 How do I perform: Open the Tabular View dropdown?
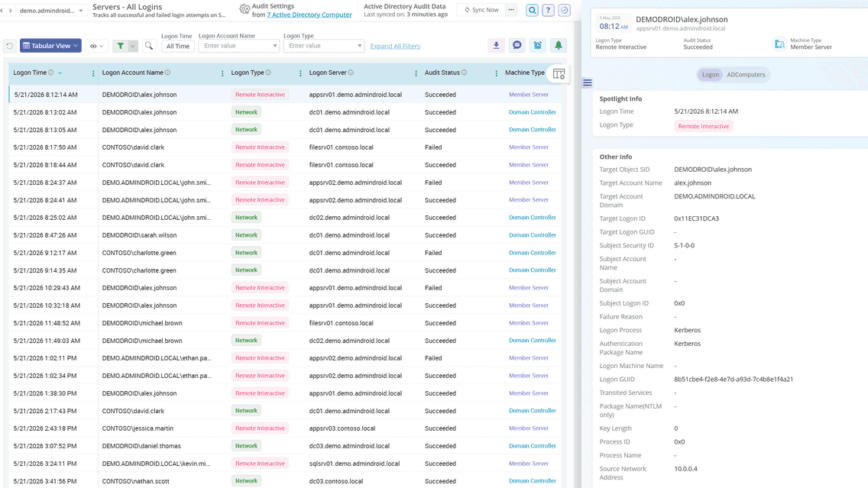(x=50, y=46)
